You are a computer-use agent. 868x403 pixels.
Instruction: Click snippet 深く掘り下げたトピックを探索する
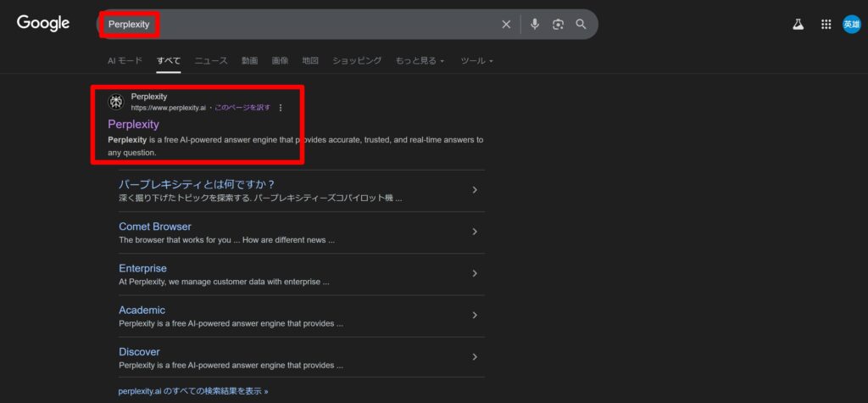(x=185, y=198)
